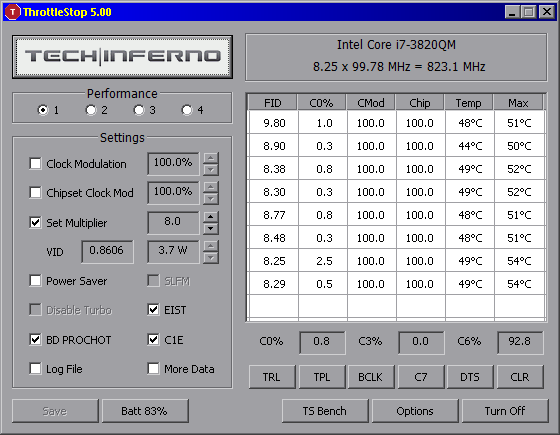Click the VID 0.8606 value field
The width and height of the screenshot is (560, 435).
click(x=107, y=251)
